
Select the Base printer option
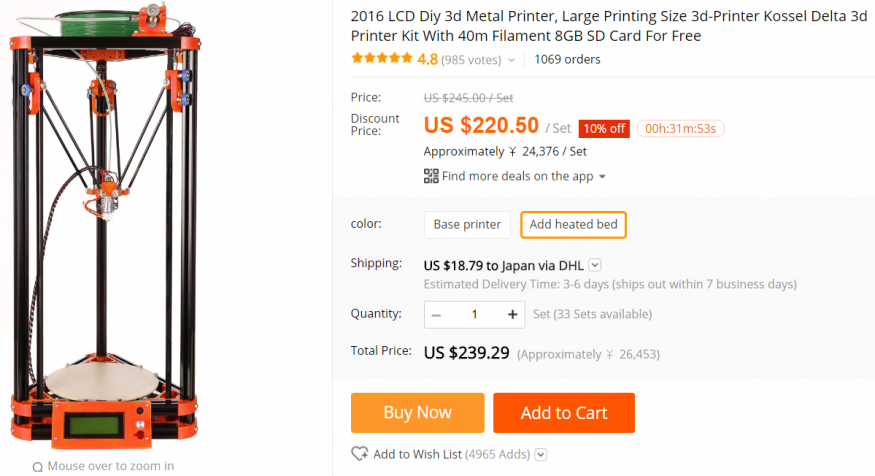point(467,225)
